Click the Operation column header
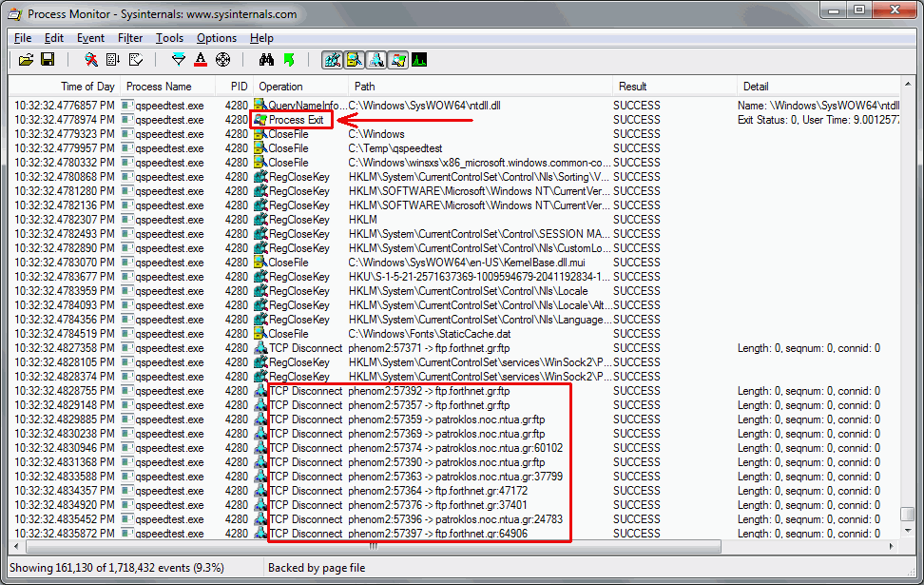The height and width of the screenshot is (585, 924). point(300,87)
